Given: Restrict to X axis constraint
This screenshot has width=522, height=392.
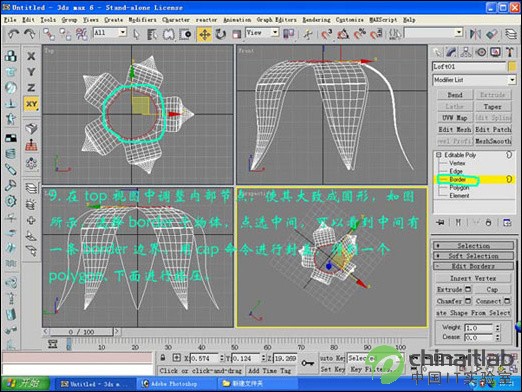Looking at the screenshot, I should pyautogui.click(x=31, y=56).
